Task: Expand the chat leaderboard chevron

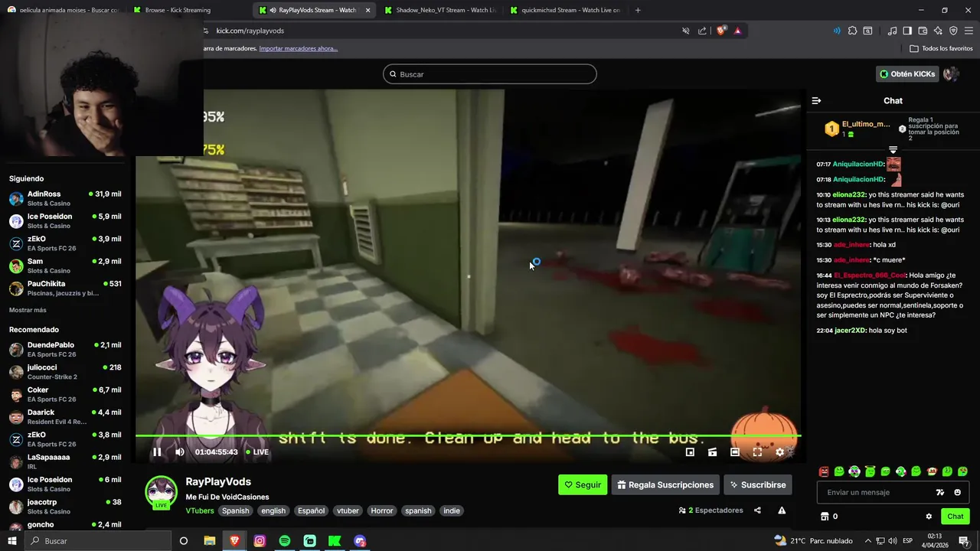Action: 893,150
